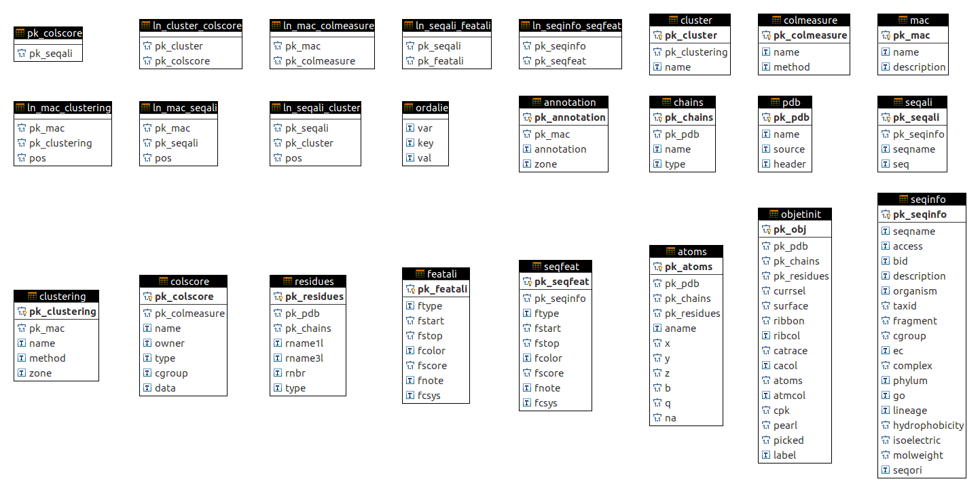Select the ln_seqinfo_seqfeat table header
Screen dimensions: 980x492
[570, 26]
